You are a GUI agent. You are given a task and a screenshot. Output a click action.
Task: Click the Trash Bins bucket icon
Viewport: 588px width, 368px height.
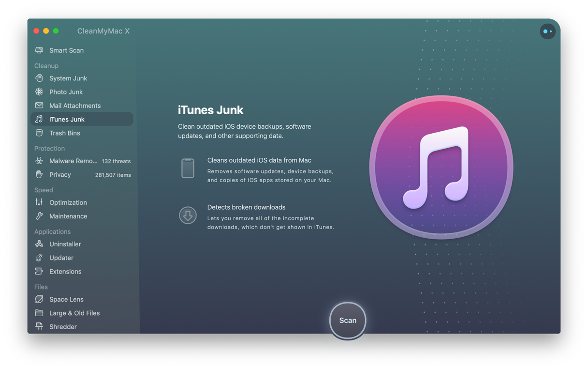[x=39, y=133]
